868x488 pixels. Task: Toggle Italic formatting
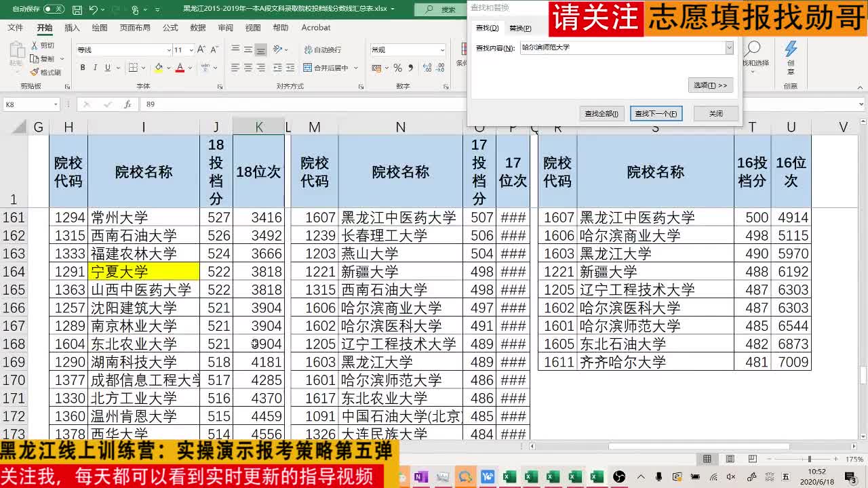tap(95, 68)
